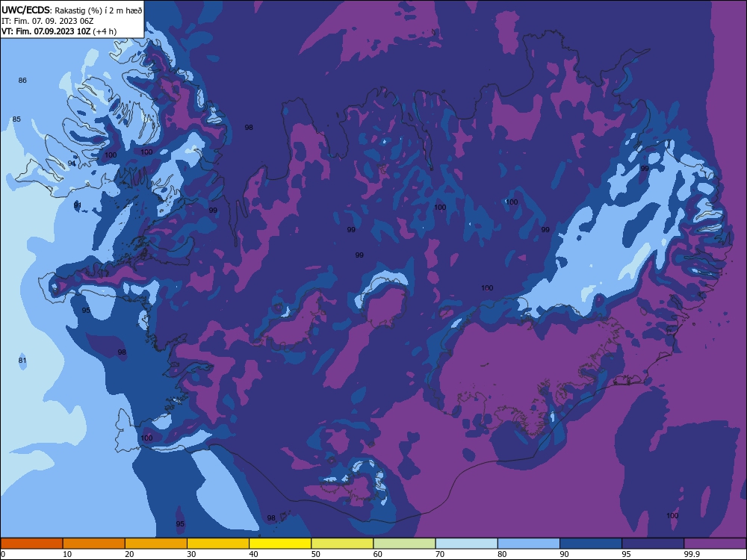747x560 pixels.
Task: Click the orange 10–20 legend swatch
Action: pos(94,544)
